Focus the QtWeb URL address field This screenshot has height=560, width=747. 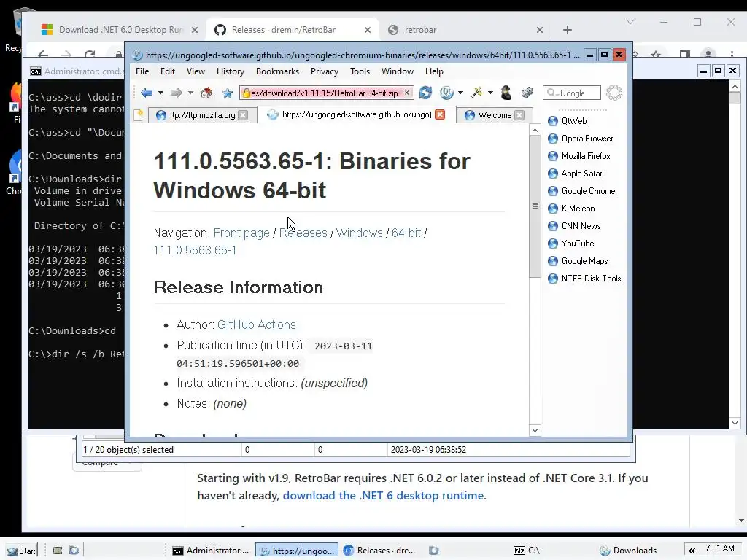327,93
